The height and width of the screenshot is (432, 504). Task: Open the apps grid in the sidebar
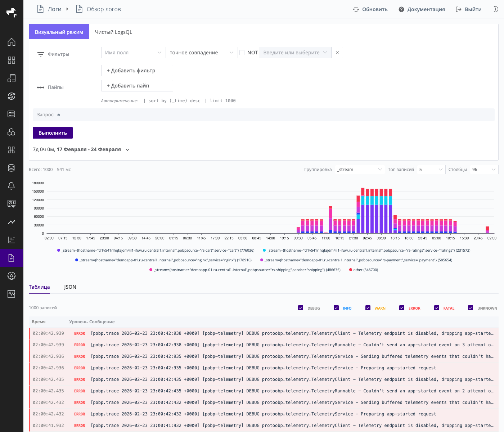click(12, 60)
